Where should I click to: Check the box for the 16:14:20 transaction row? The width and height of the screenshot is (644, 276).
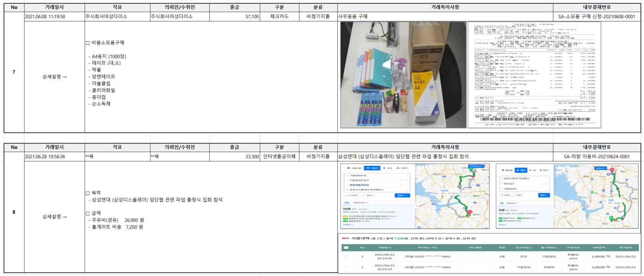pyautogui.click(x=346, y=257)
